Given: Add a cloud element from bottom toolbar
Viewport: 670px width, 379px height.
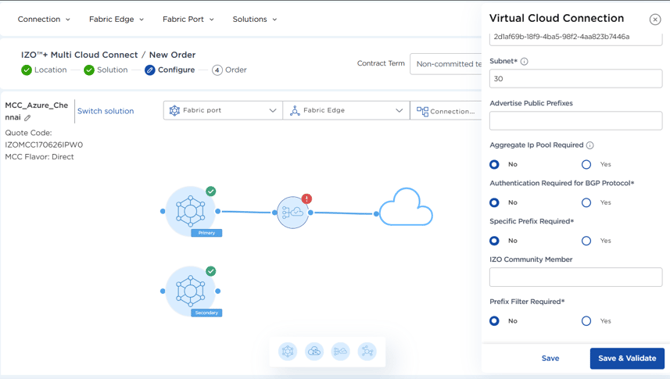Looking at the screenshot, I should 314,352.
